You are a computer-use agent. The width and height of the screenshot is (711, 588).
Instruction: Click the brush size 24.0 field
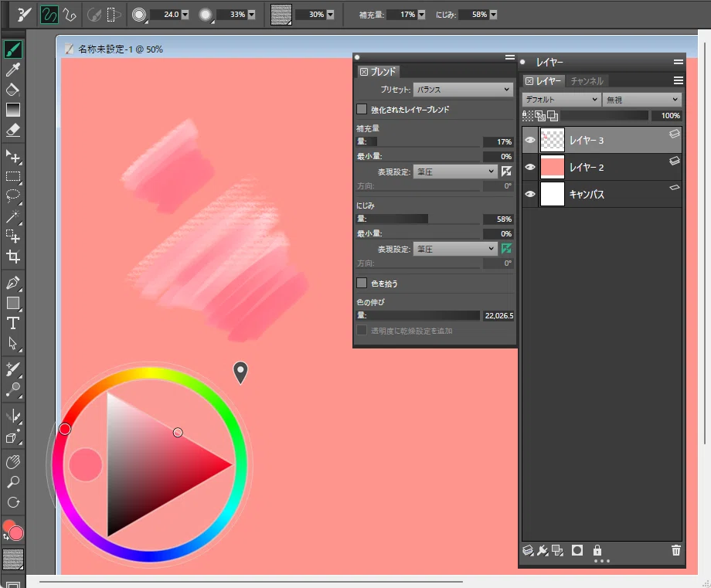click(x=166, y=15)
